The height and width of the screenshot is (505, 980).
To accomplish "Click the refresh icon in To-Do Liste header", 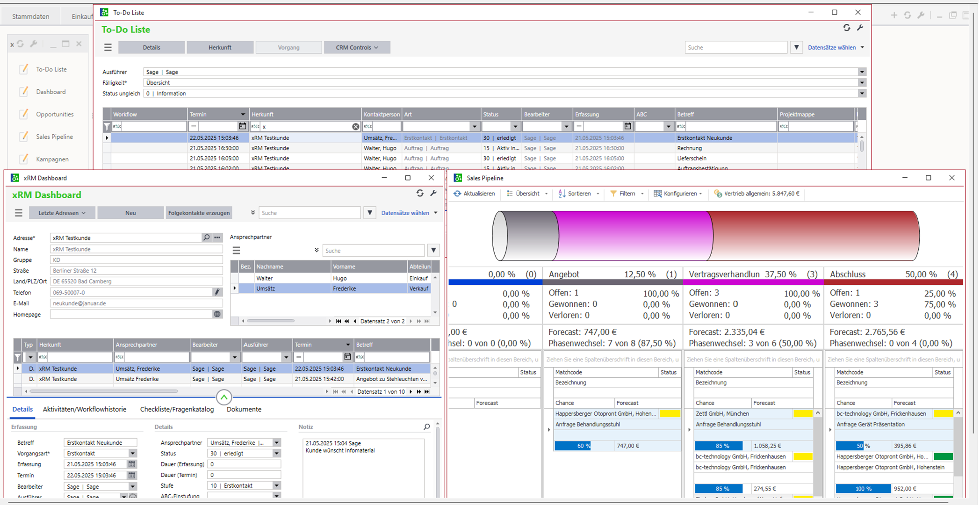I will click(846, 28).
